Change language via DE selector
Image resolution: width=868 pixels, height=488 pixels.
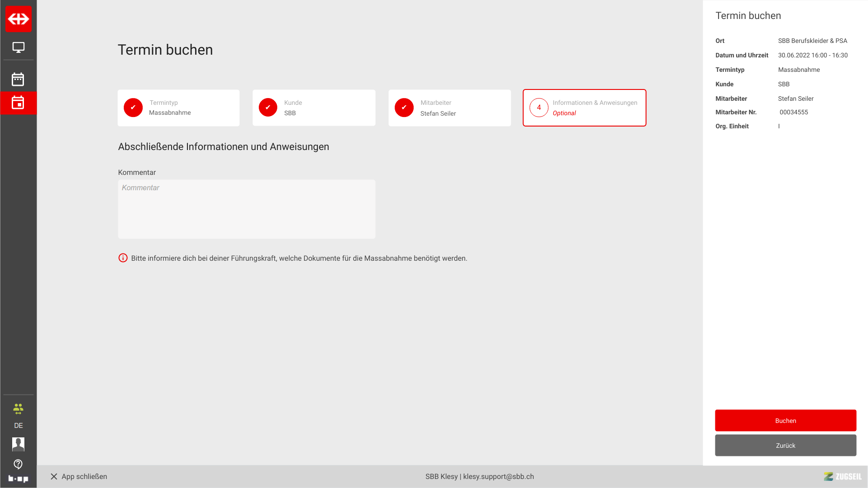point(18,426)
